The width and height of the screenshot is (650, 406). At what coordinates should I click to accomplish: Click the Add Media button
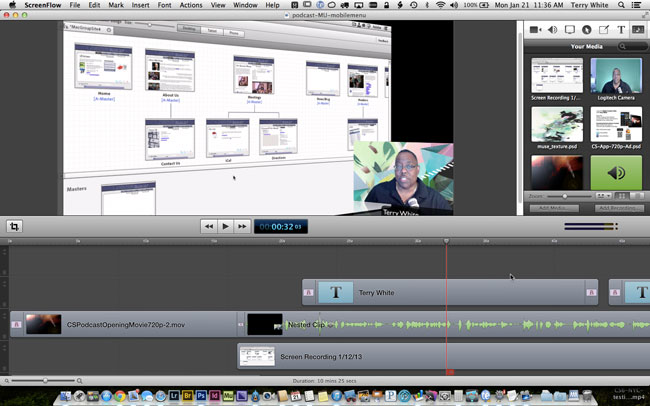[x=554, y=208]
